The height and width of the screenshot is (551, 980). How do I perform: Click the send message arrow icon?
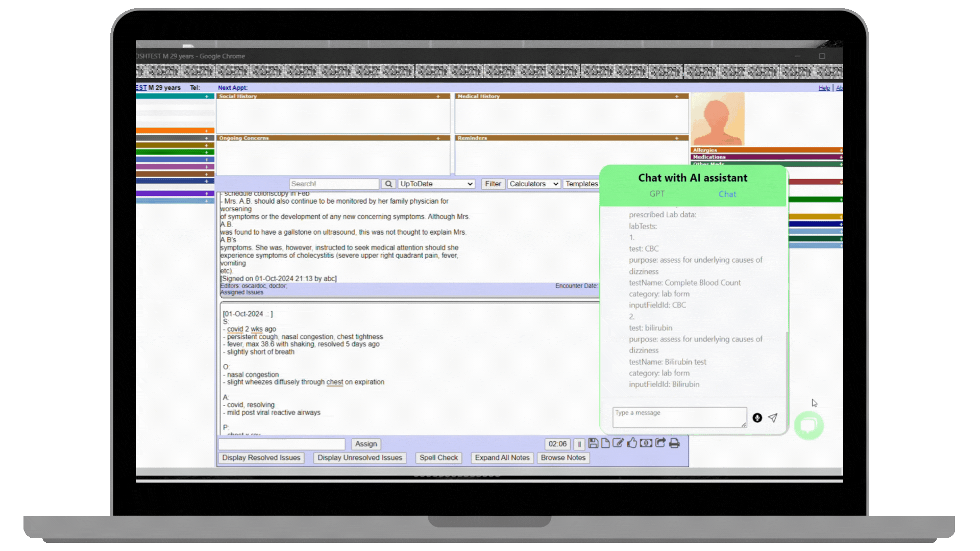coord(773,417)
